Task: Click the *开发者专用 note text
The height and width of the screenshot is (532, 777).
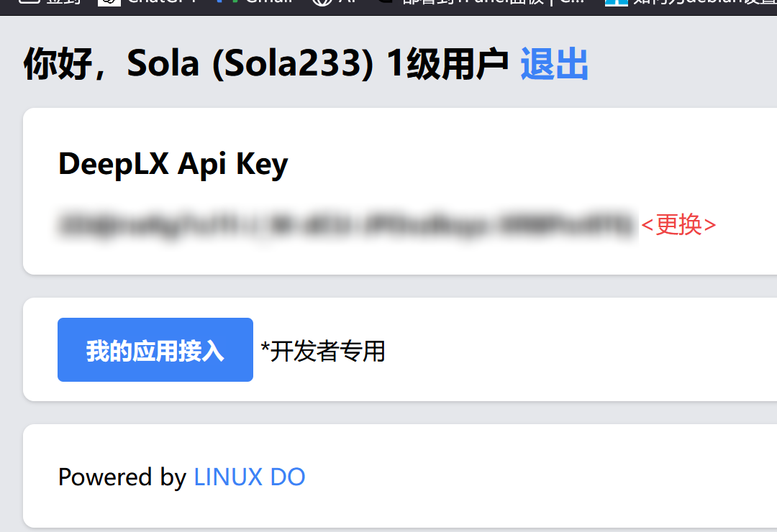Action: (x=323, y=352)
